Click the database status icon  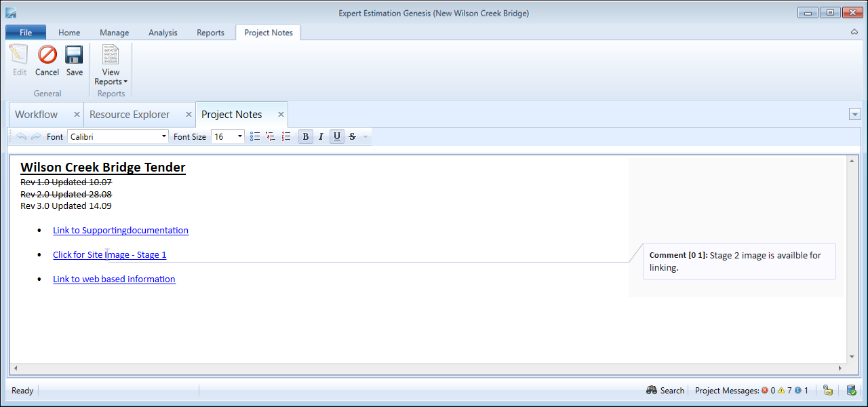[851, 391]
